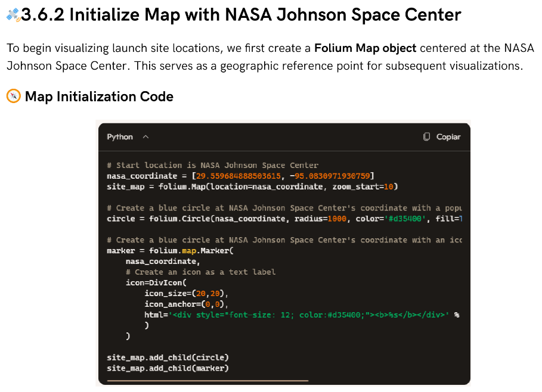542x392 pixels.
Task: Click the Copiar button label
Action: [x=448, y=137]
